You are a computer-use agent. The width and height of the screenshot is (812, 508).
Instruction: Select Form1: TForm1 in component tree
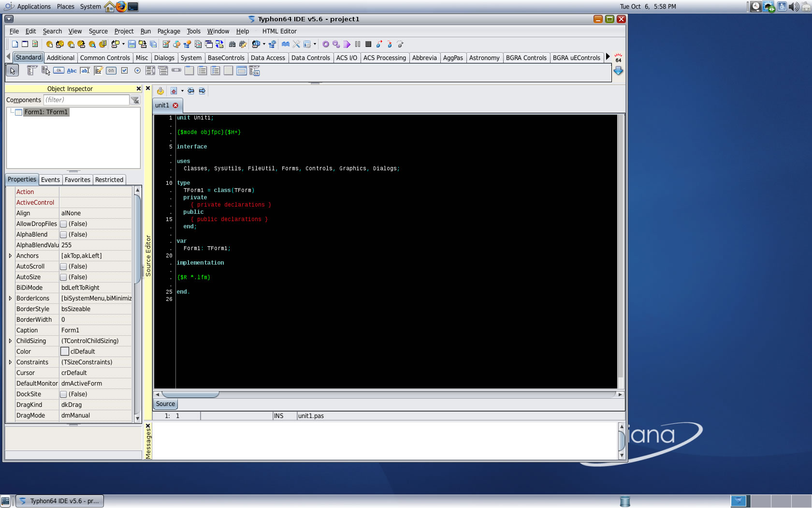tap(46, 112)
